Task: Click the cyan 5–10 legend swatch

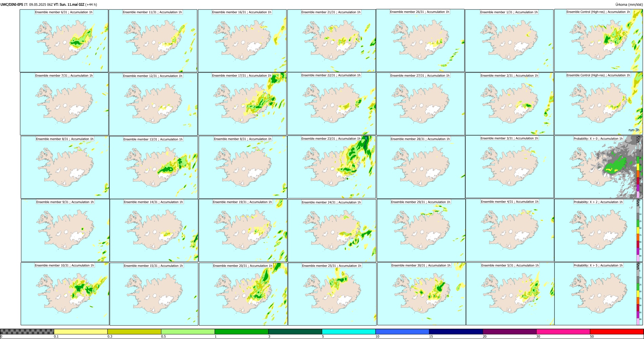Action: point(348,332)
